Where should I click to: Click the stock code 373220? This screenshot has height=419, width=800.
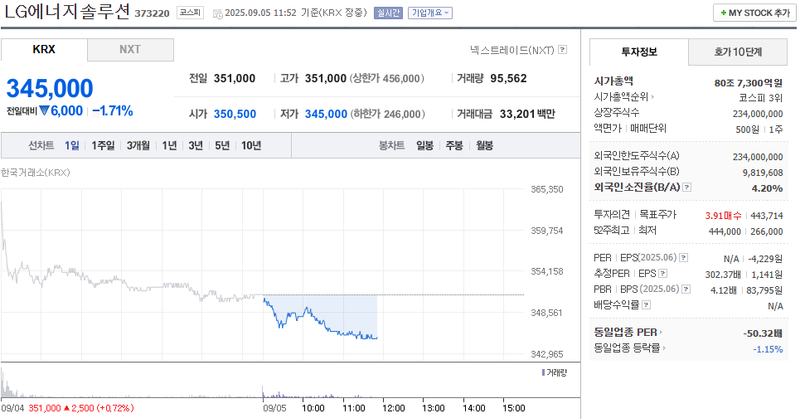pyautogui.click(x=152, y=14)
